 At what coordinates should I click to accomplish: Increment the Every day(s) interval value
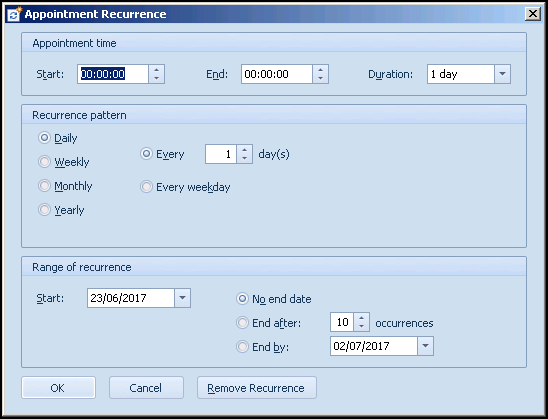[245, 150]
